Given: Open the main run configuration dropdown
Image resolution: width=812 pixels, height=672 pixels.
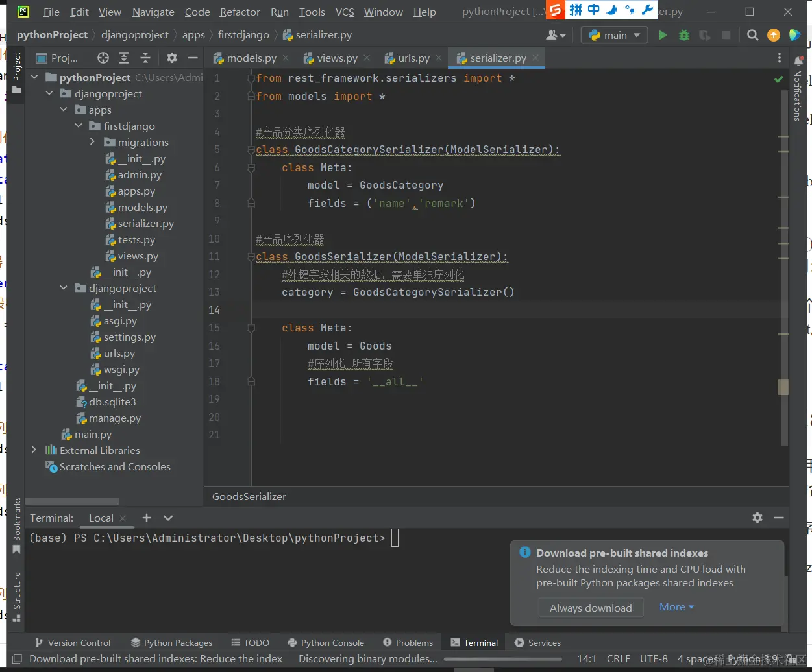Looking at the screenshot, I should click(x=614, y=35).
